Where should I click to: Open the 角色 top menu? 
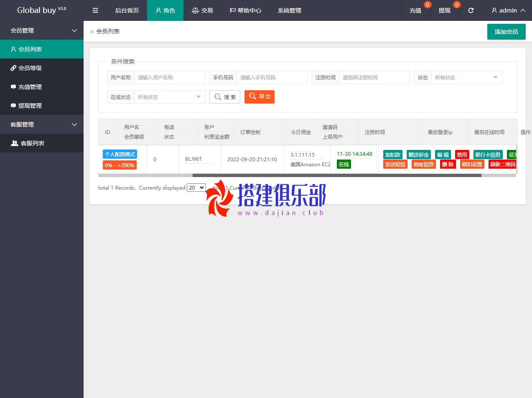coord(165,10)
